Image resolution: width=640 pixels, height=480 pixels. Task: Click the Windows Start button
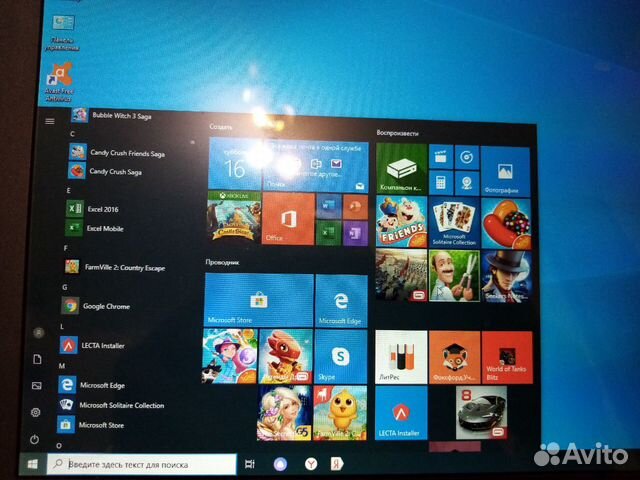(x=32, y=465)
